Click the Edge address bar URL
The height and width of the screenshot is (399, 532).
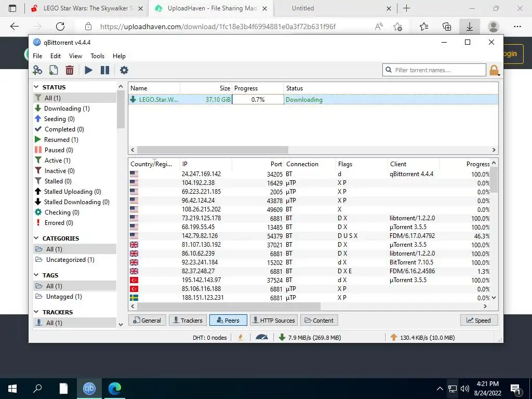pos(218,26)
